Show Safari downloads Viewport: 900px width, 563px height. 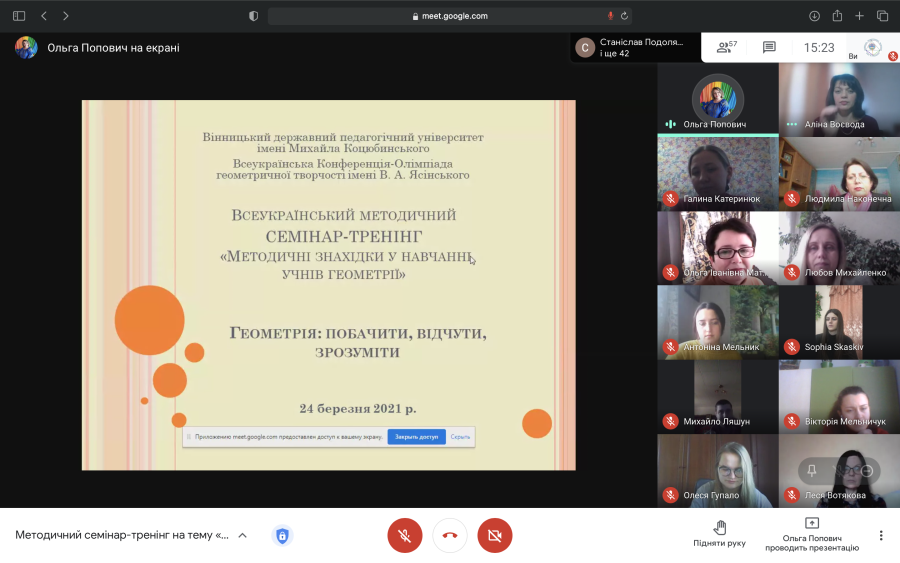click(814, 16)
